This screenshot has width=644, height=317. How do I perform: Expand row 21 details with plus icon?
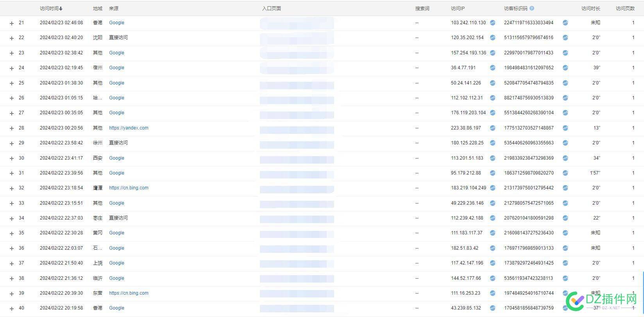click(12, 23)
